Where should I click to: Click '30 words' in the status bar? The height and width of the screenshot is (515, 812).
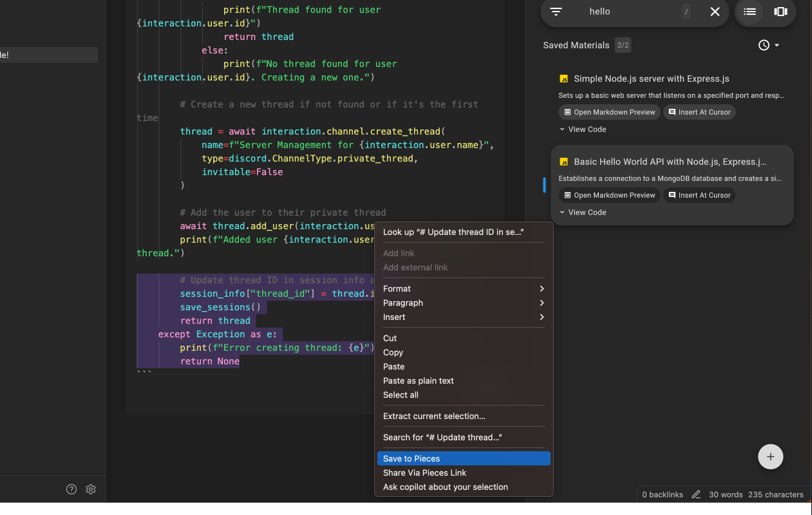click(726, 494)
